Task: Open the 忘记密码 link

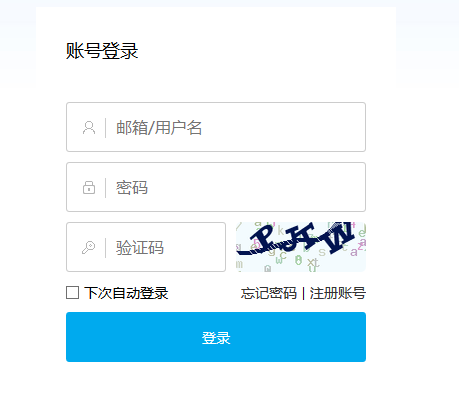Action: pyautogui.click(x=269, y=293)
